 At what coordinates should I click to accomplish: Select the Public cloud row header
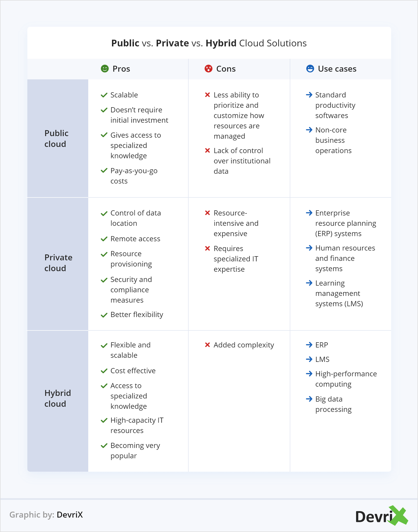click(x=57, y=139)
